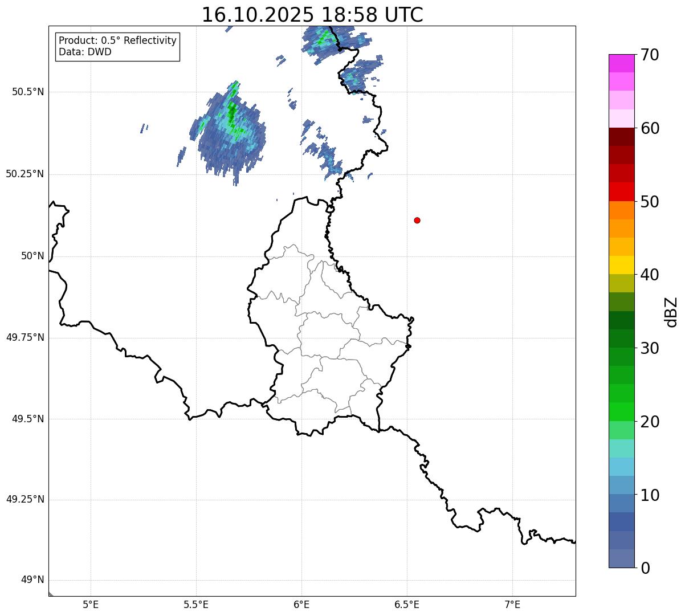Click the dBZ colorbar axis label
Image resolution: width=685 pixels, height=616 pixels.
(671, 312)
